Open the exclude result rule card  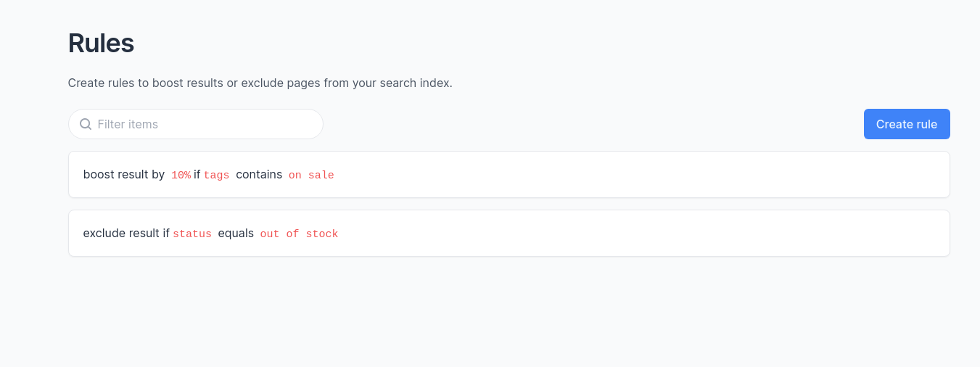click(509, 233)
